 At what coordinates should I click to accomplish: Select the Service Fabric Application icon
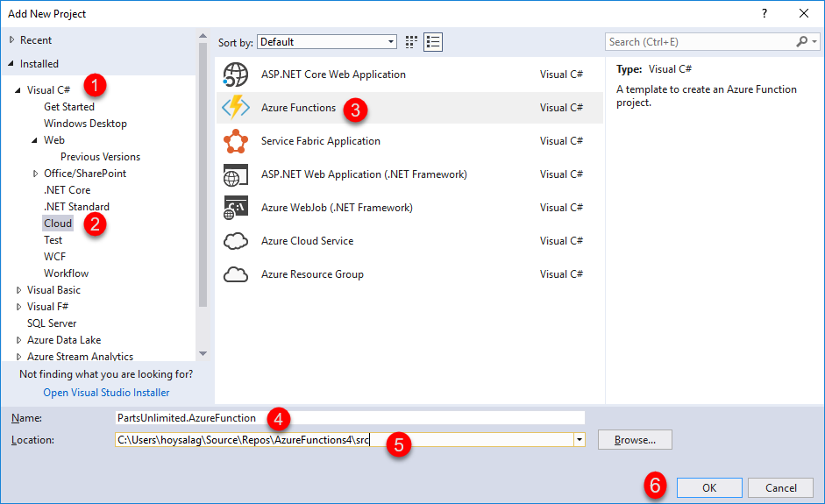point(235,141)
